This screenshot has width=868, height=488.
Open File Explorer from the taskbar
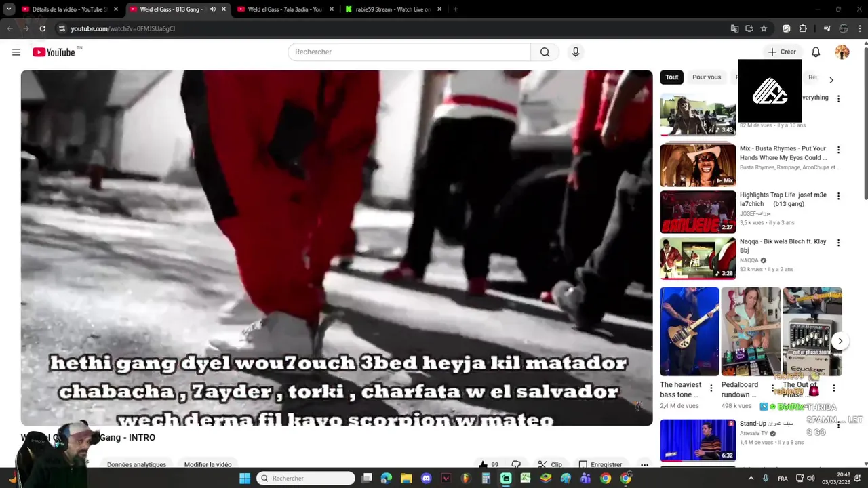tap(406, 479)
